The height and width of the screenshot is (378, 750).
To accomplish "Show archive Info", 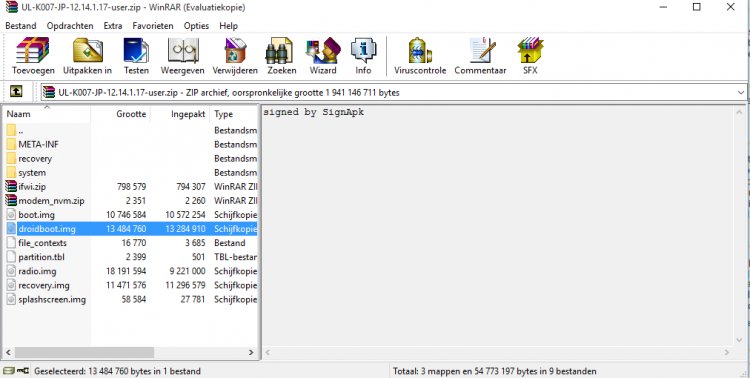I will click(364, 51).
